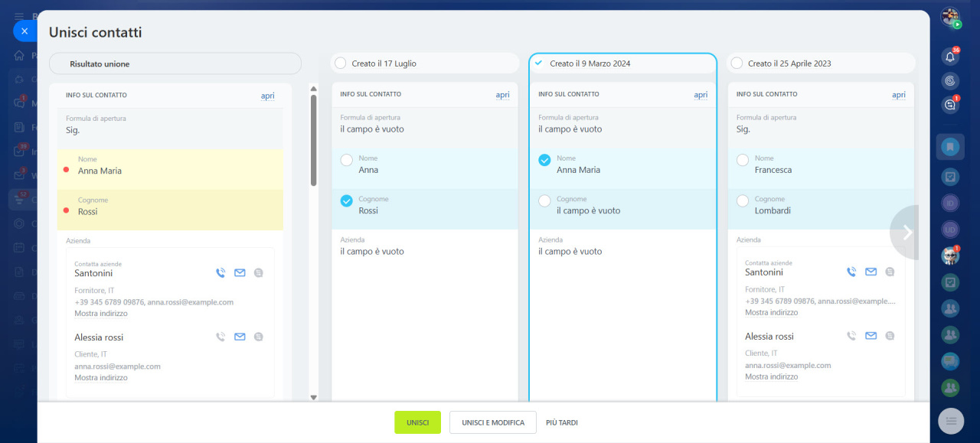Image resolution: width=980 pixels, height=443 pixels.
Task: Open the bookmark icon in the right sidebar
Action: (950, 147)
